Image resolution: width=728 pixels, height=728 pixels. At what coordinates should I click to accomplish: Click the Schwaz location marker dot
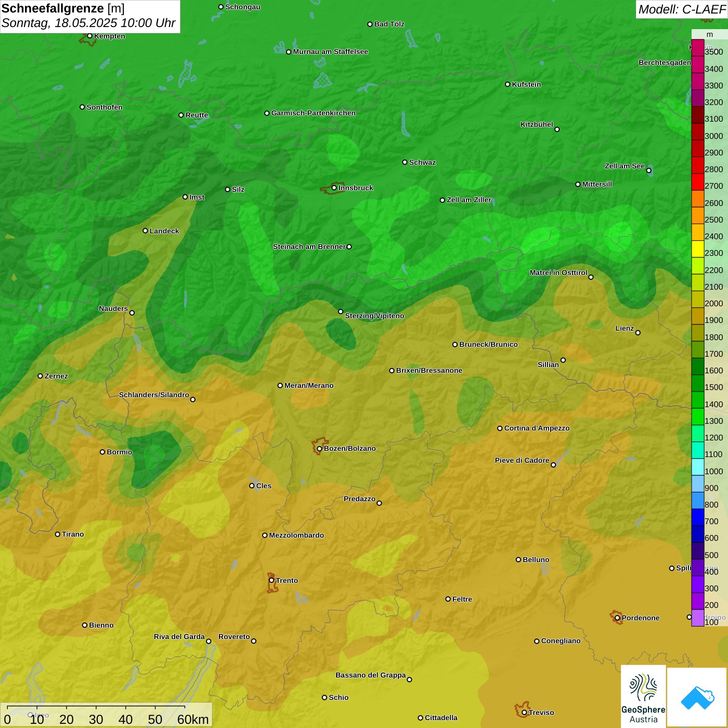coord(405,162)
